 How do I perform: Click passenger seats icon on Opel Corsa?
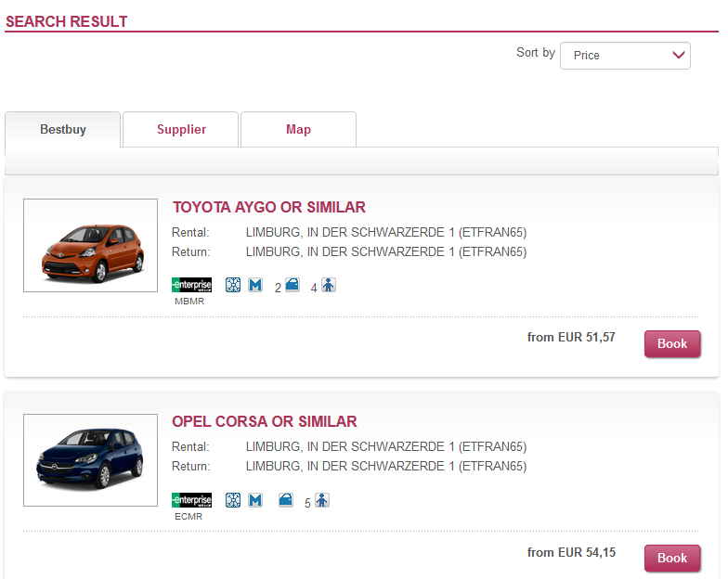(322, 500)
